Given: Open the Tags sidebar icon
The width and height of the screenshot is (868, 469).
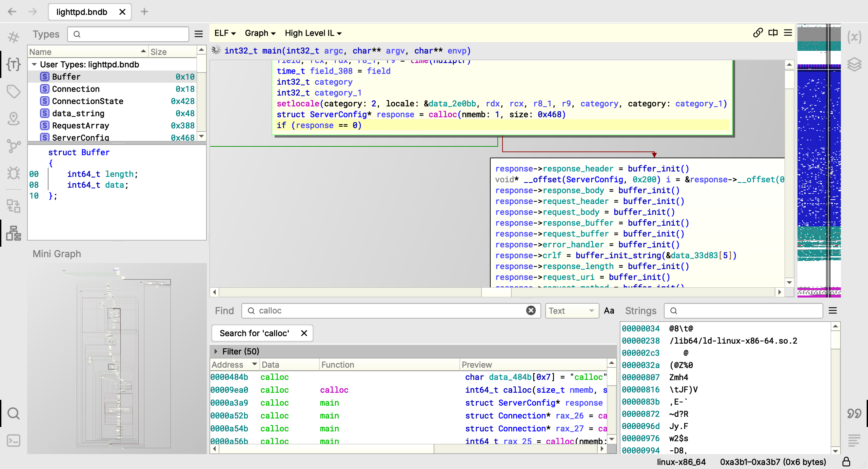Looking at the screenshot, I should pos(14,91).
